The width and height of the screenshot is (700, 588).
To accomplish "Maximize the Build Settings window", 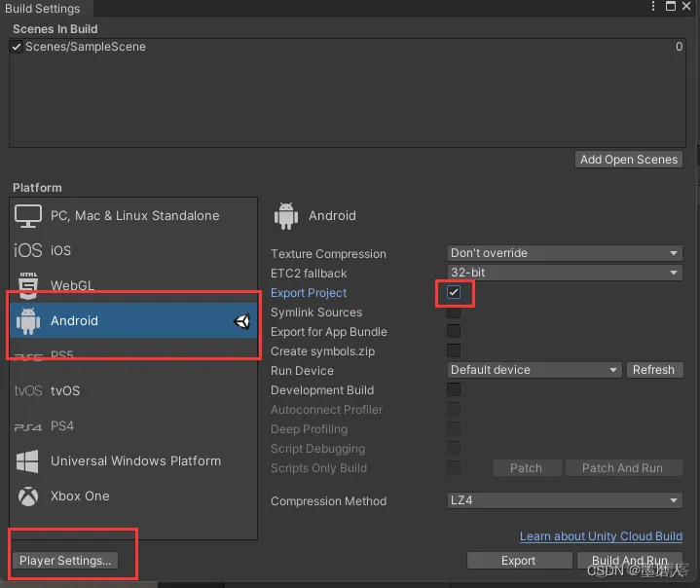I will [x=671, y=6].
